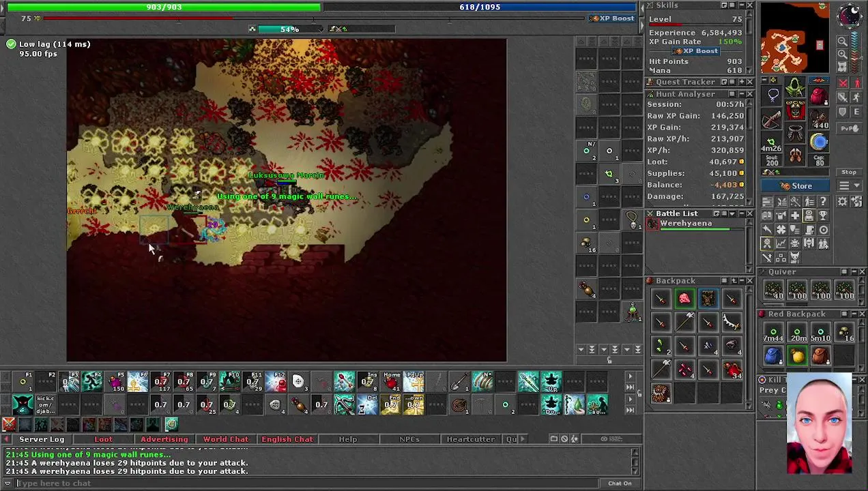Viewport: 868px width, 491px height.
Task: Select quiver arrows stack of 40
Action: 773,291
